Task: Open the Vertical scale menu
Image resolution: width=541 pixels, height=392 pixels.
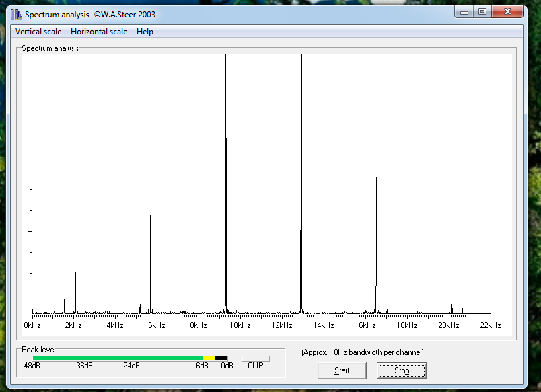Action: [38, 32]
